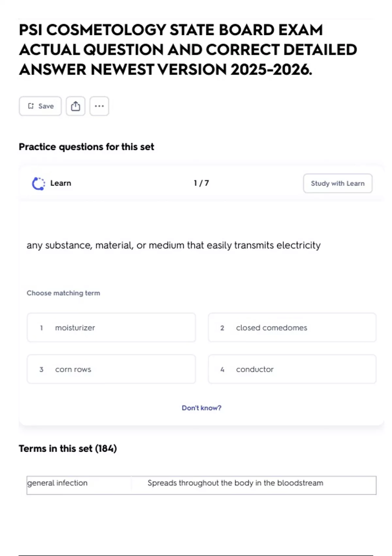Image resolution: width=392 pixels, height=556 pixels.
Task: Click the question prompt about transmitting electricity
Action: pos(173,245)
